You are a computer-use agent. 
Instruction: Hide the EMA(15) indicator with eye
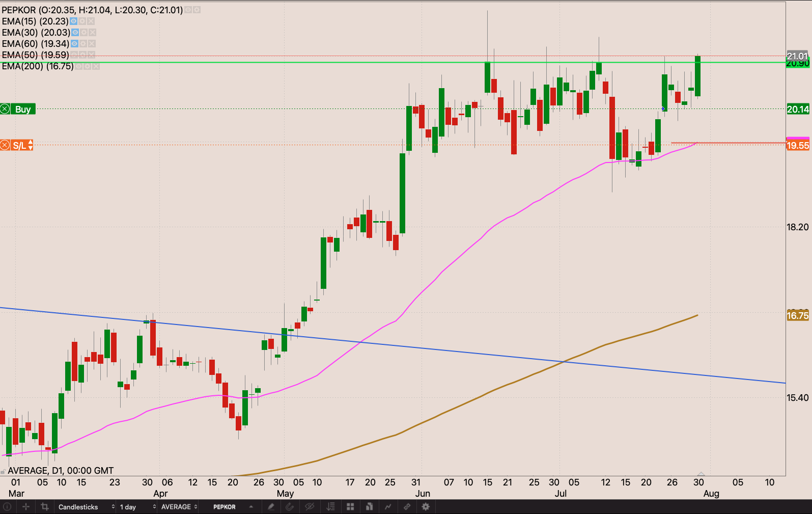click(x=73, y=21)
